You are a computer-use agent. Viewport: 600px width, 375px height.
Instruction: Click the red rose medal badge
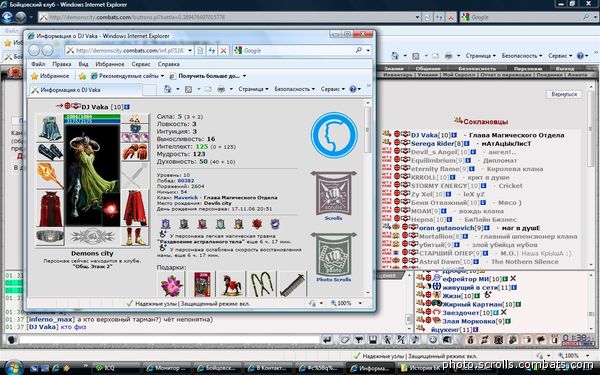point(257,224)
